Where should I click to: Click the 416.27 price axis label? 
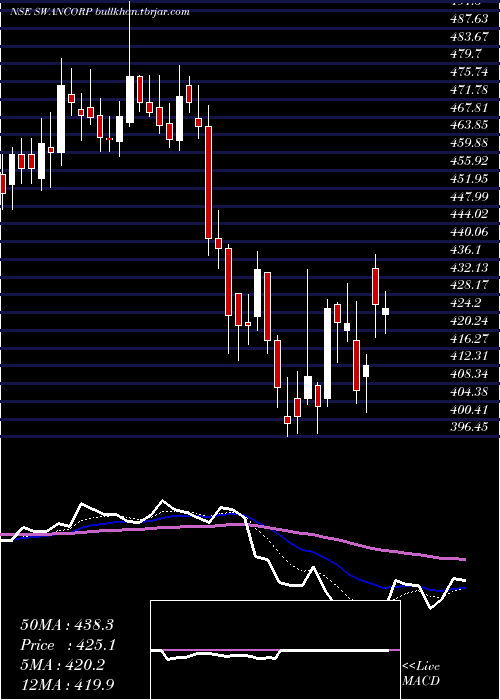tap(469, 338)
